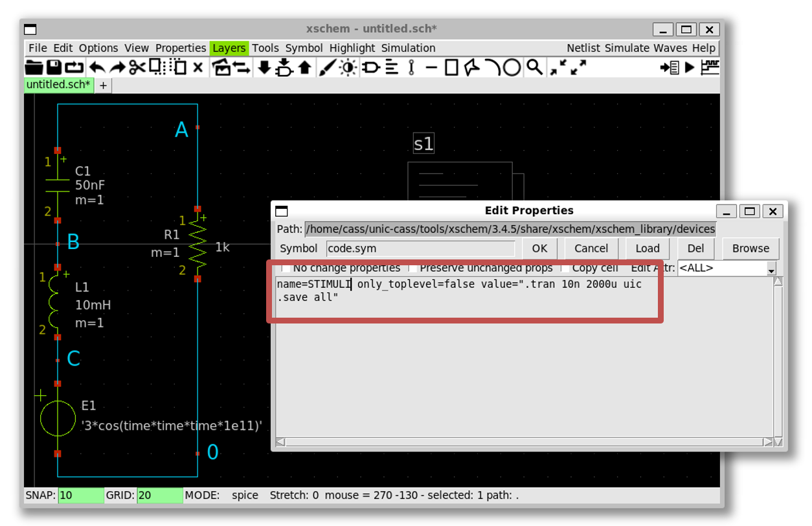The image size is (812, 526).
Task: Click the magnifier zoom icon
Action: click(534, 67)
